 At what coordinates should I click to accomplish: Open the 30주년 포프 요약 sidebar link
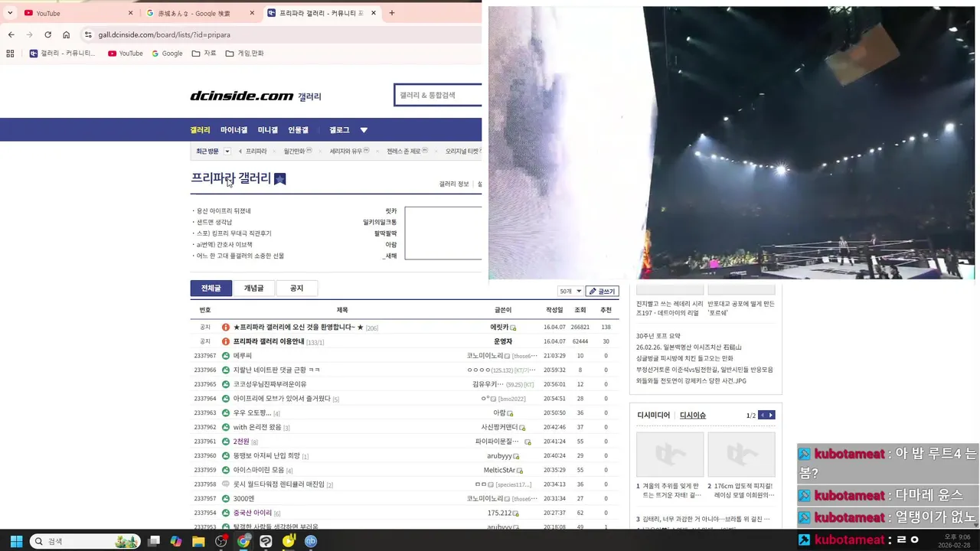point(658,336)
